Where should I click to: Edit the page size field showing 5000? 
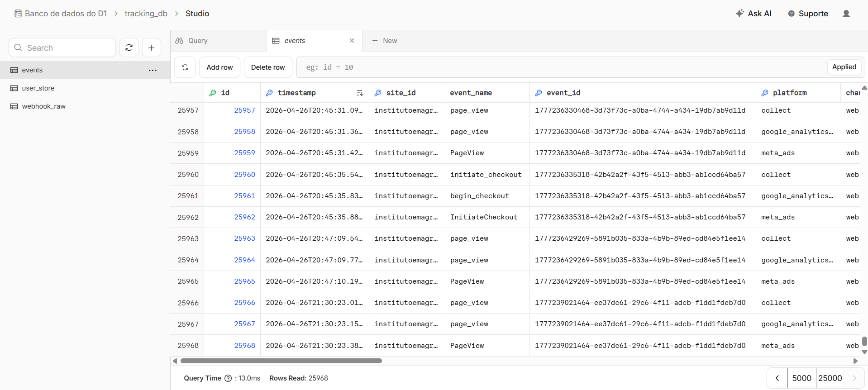(x=801, y=378)
